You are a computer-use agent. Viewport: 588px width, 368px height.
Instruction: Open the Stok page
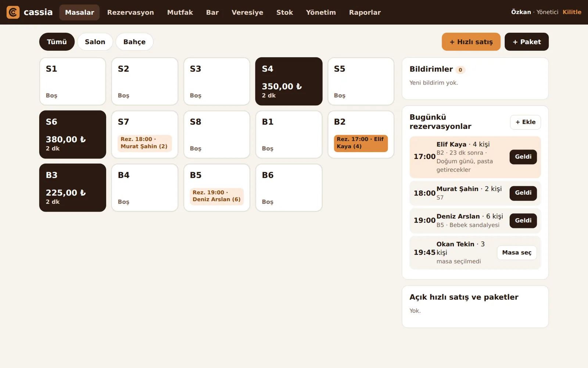[x=285, y=12]
